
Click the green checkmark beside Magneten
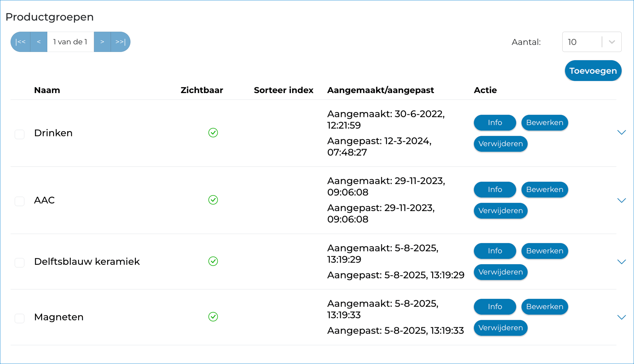coord(213,317)
